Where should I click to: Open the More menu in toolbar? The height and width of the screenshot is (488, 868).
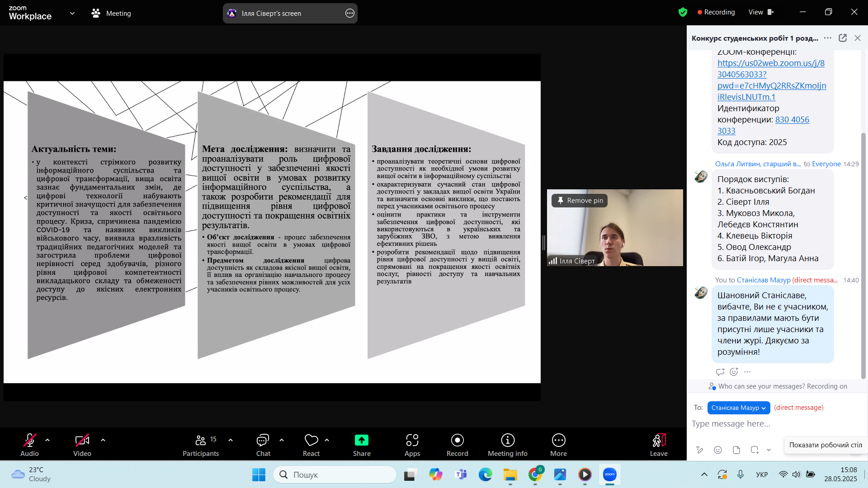[558, 445]
